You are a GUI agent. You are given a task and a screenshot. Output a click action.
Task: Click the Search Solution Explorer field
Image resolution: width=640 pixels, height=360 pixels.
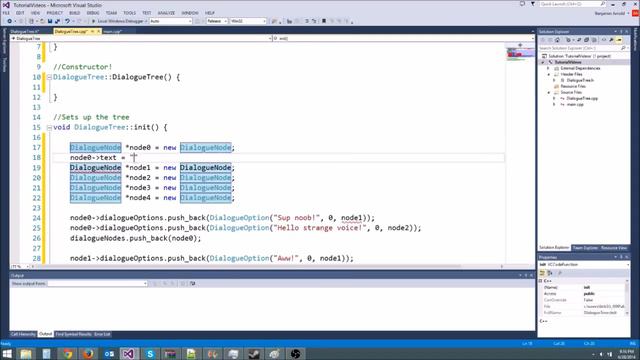[x=580, y=48]
